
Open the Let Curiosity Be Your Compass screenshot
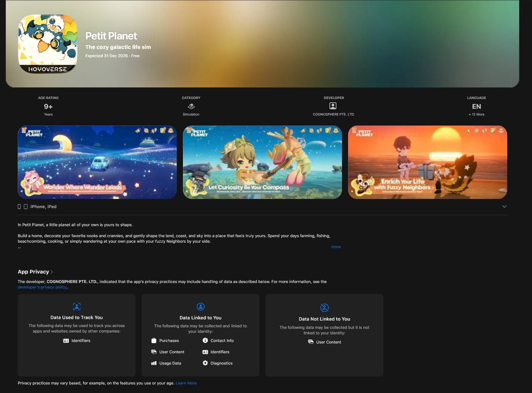262,162
